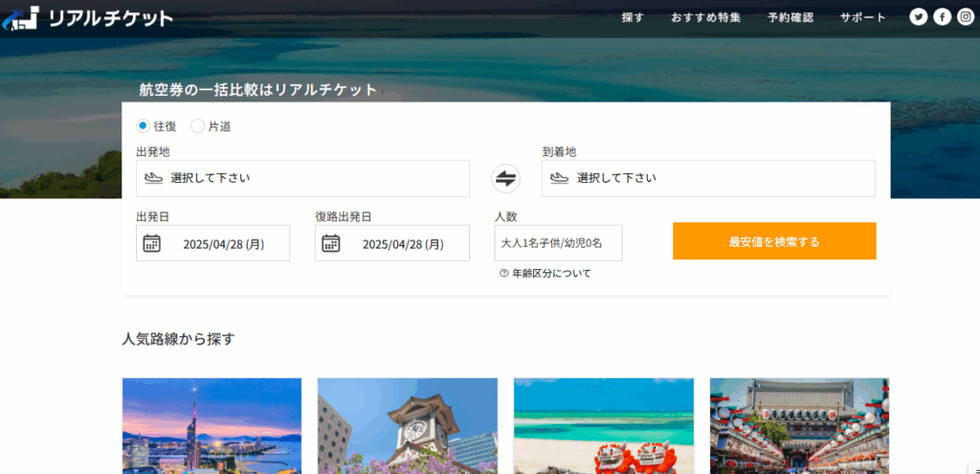Open the Okinawa shisa beach card
The height and width of the screenshot is (474, 980).
pyautogui.click(x=604, y=426)
